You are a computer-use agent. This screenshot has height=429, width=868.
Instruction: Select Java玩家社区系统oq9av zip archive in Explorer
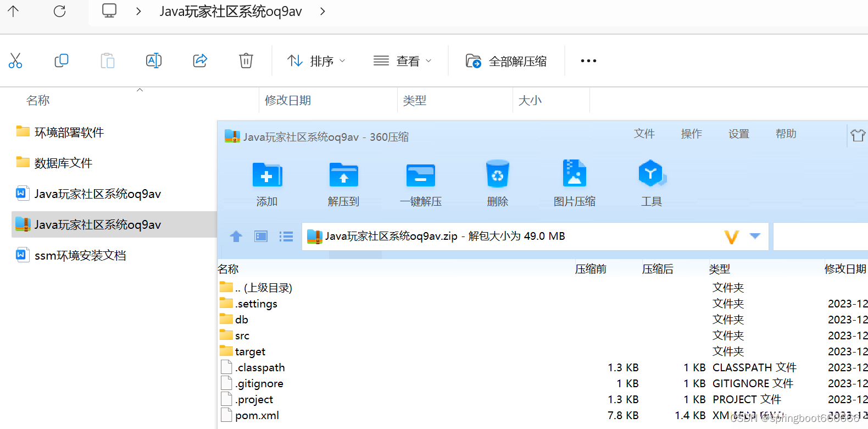coord(114,224)
